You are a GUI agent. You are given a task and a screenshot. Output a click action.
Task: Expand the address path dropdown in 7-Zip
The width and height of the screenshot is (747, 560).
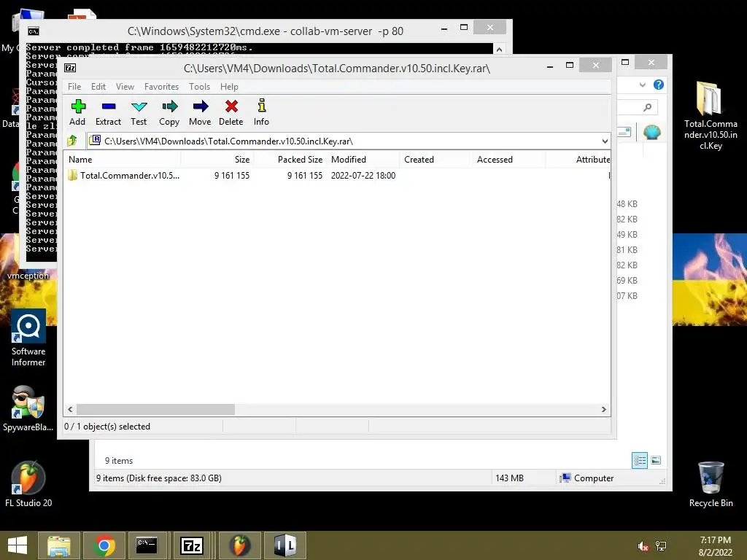coord(605,141)
